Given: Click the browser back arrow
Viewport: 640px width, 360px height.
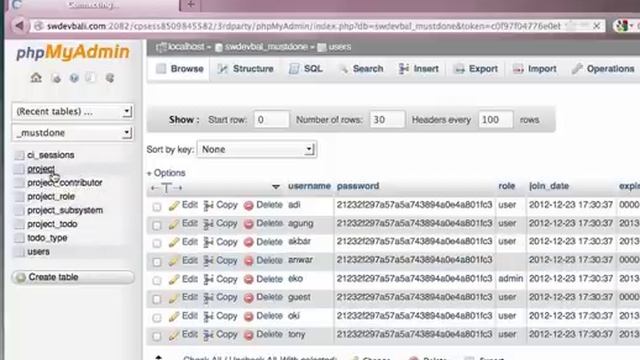Looking at the screenshot, I should click(19, 26).
